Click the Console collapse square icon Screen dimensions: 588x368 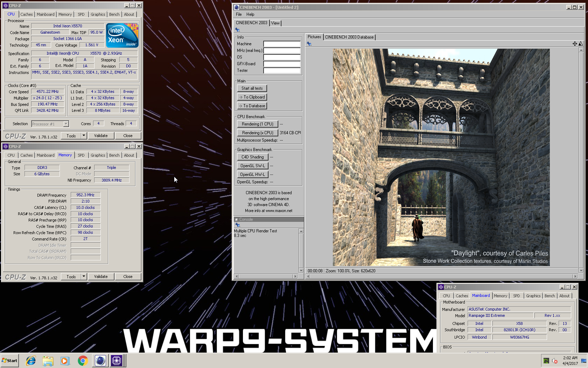click(236, 219)
